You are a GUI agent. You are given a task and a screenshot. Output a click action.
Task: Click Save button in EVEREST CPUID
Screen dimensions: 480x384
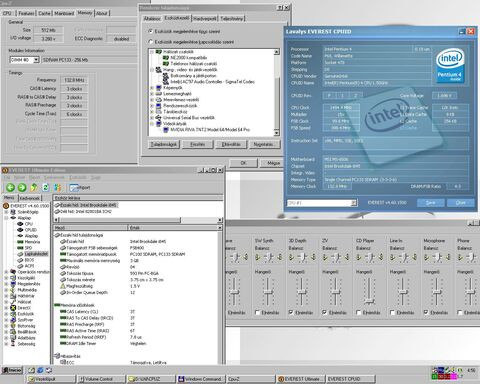(430, 203)
